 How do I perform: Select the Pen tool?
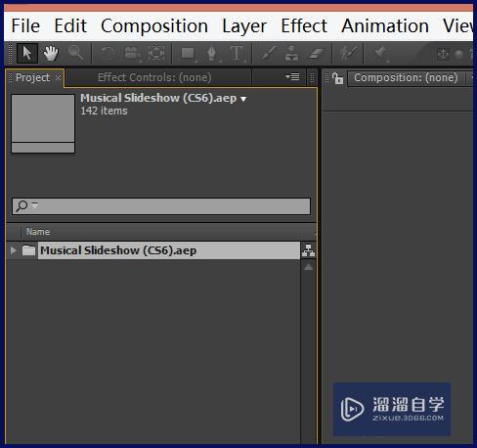(x=212, y=54)
